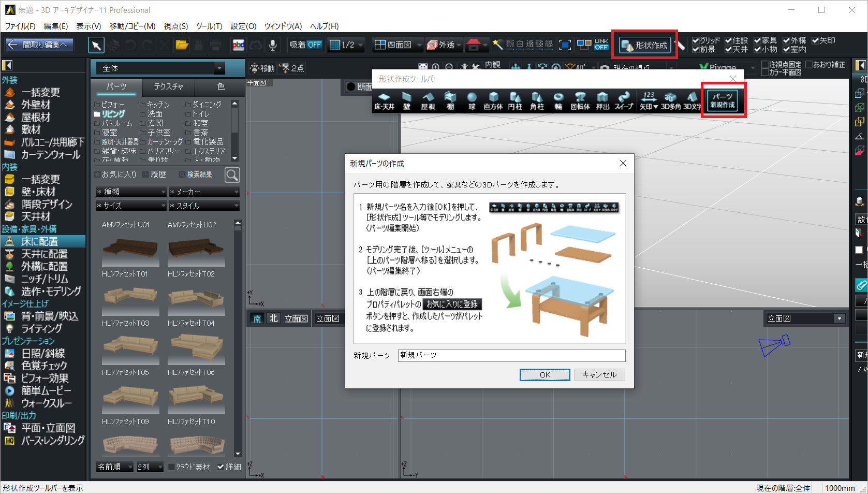Open the 全体 category dropdown
868x494 pixels.
coord(219,68)
